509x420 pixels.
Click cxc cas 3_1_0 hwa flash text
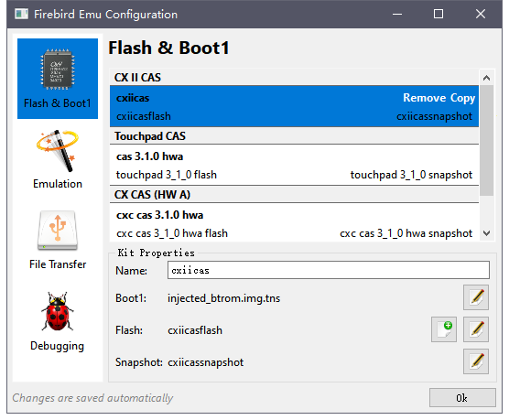click(x=172, y=233)
